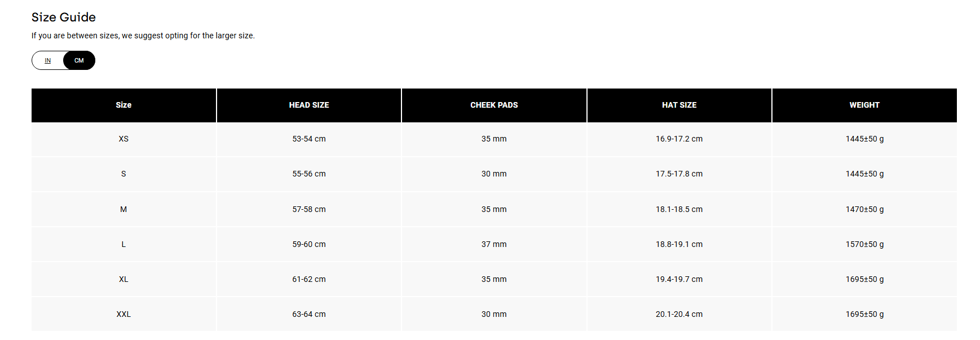Select the S size row label
This screenshot has width=980, height=340.
(x=123, y=174)
